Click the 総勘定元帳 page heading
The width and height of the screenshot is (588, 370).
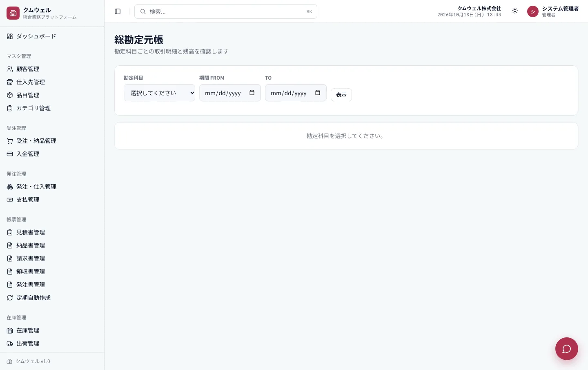(x=139, y=40)
